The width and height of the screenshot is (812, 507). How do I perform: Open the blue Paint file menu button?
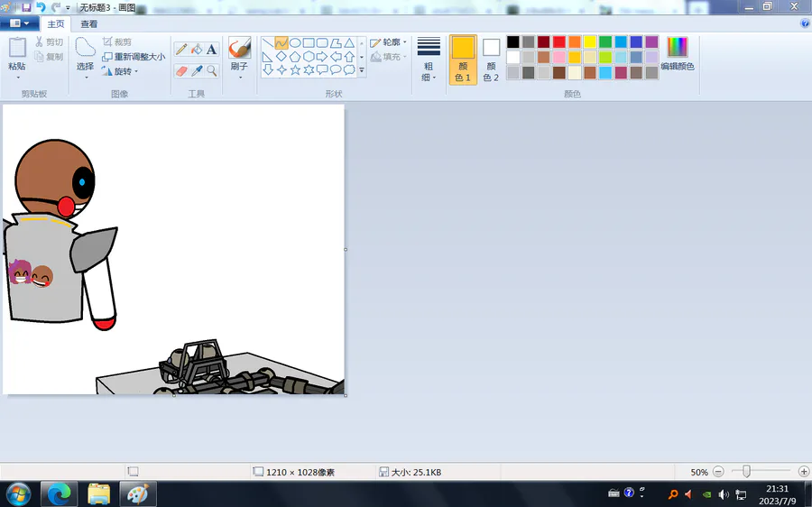pyautogui.click(x=19, y=23)
